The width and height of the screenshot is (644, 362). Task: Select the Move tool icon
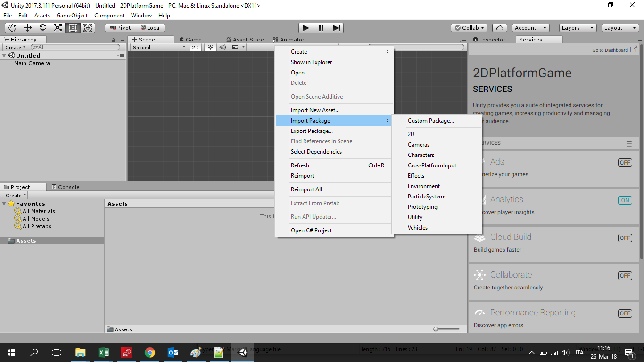click(28, 28)
